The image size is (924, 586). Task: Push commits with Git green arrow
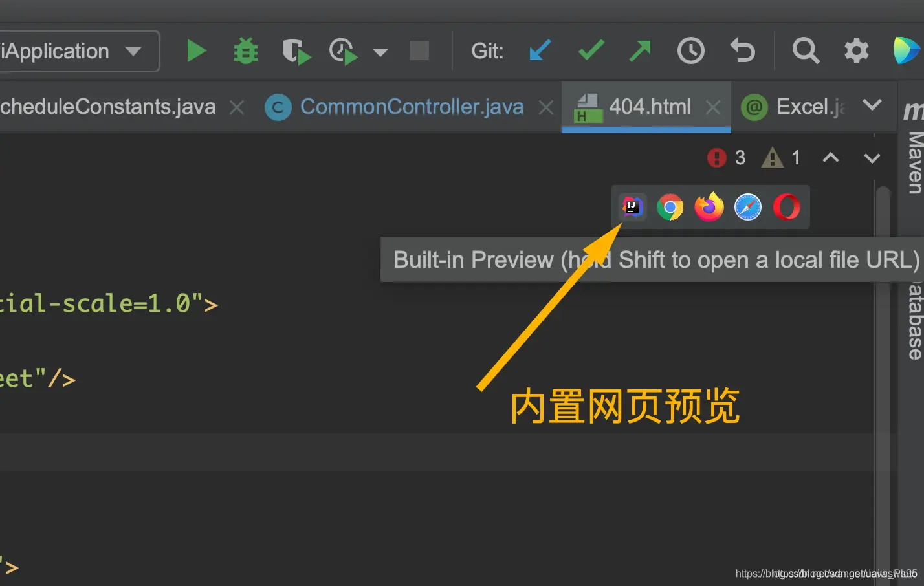pos(640,50)
